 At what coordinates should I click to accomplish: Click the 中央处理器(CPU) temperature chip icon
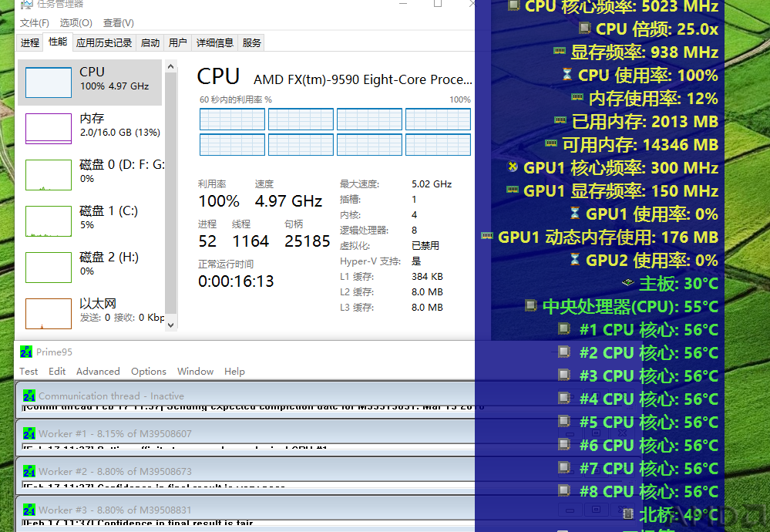530,305
